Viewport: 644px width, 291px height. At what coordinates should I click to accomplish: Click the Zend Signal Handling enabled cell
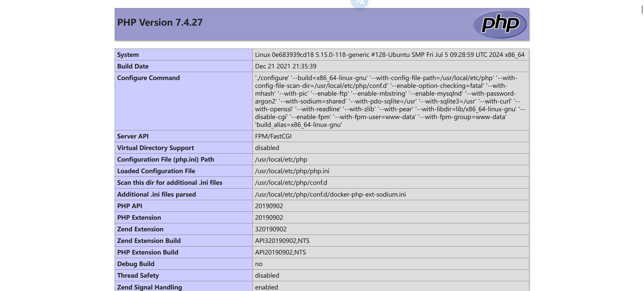(x=266, y=287)
